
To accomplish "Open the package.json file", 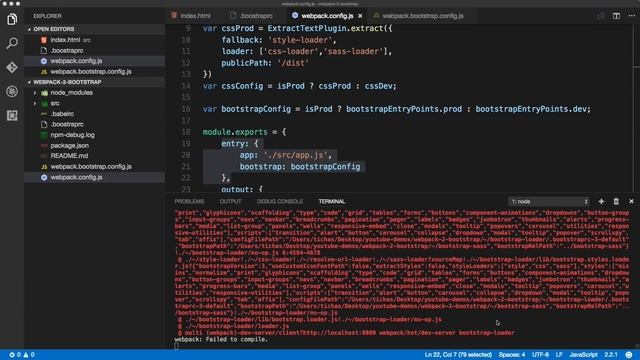I will (69, 145).
